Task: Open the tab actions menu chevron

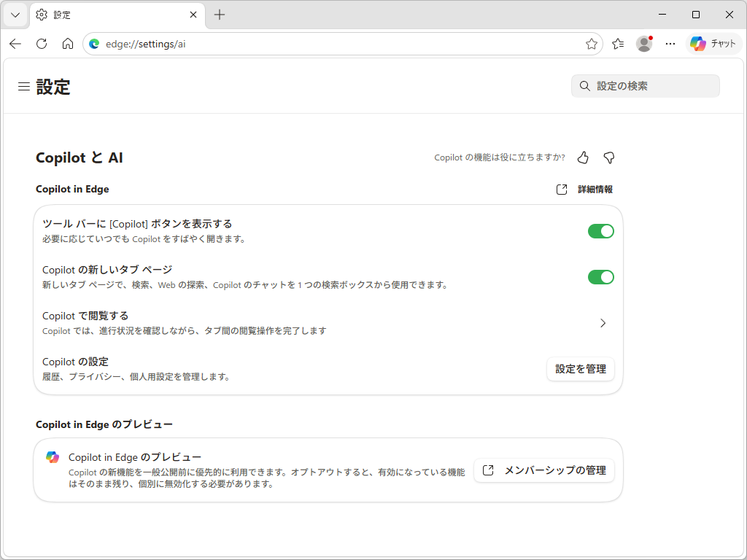Action: tap(15, 15)
